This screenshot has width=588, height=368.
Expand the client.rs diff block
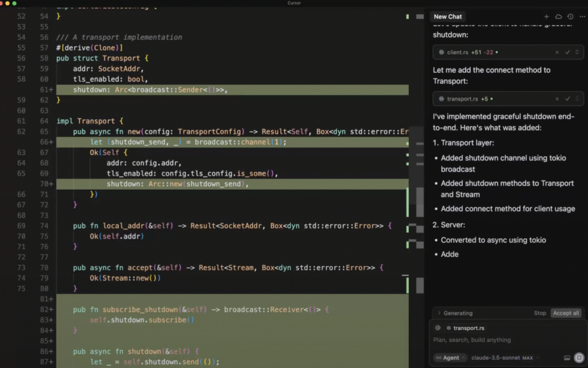click(x=577, y=52)
